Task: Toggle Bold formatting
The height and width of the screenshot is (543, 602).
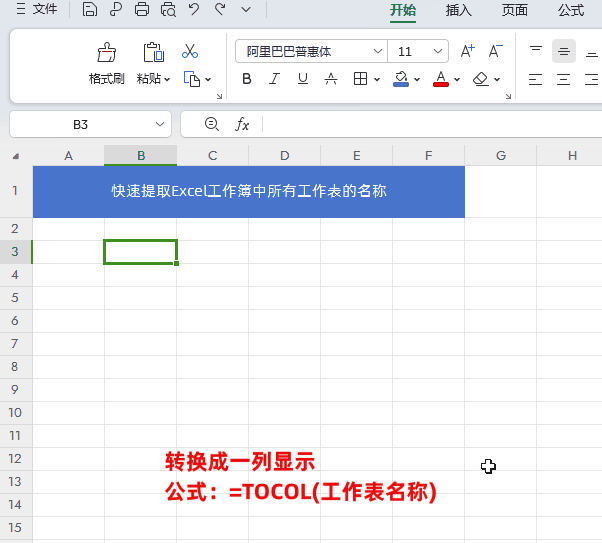Action: click(x=247, y=79)
